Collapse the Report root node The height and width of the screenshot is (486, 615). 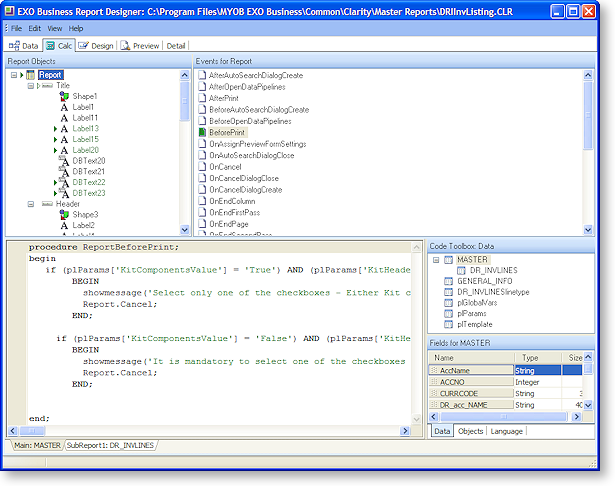coord(15,75)
